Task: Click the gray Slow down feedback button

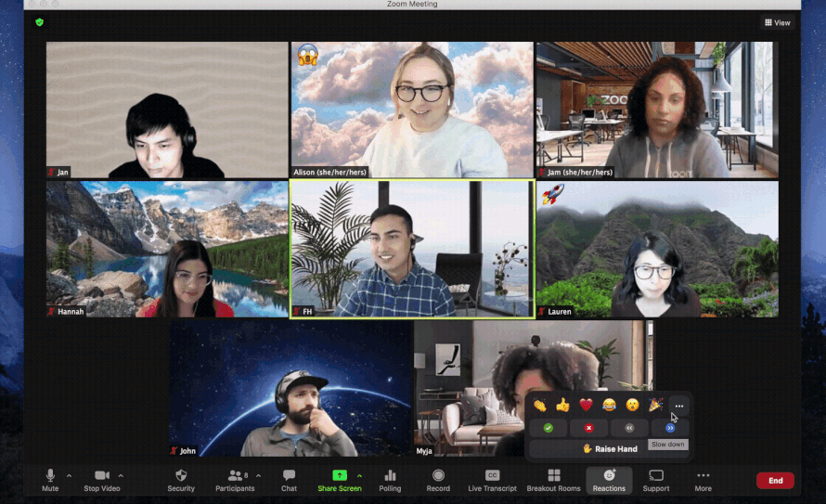Action: pyautogui.click(x=629, y=428)
